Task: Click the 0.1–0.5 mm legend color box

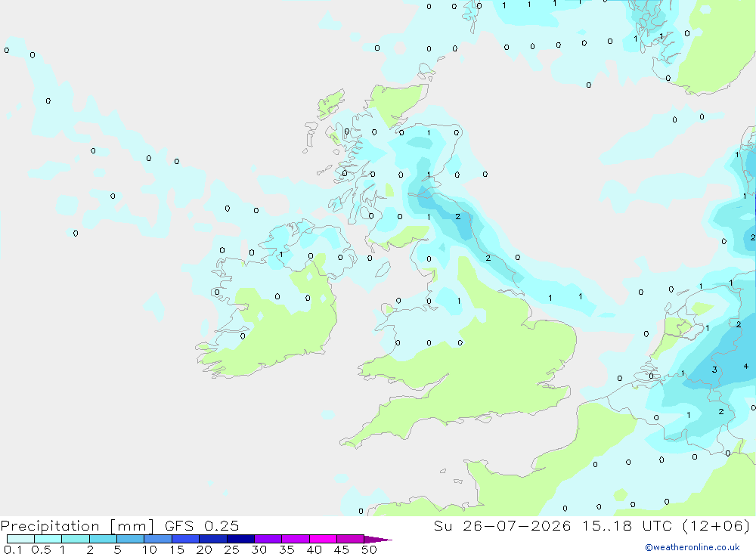Action: [20, 539]
